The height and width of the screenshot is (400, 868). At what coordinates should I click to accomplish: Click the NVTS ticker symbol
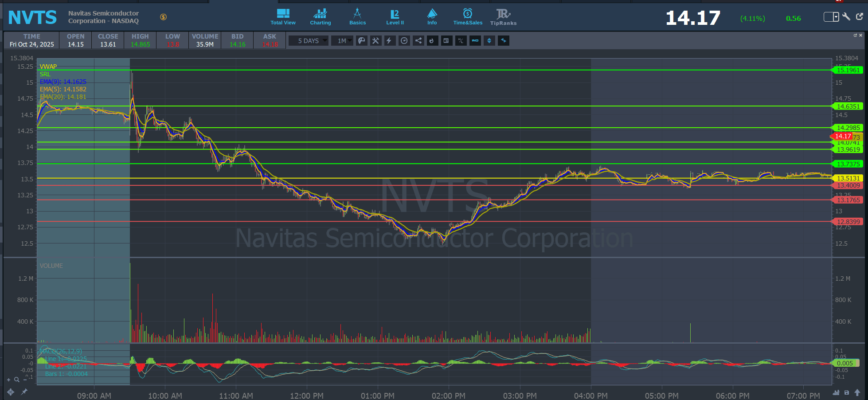pos(32,17)
